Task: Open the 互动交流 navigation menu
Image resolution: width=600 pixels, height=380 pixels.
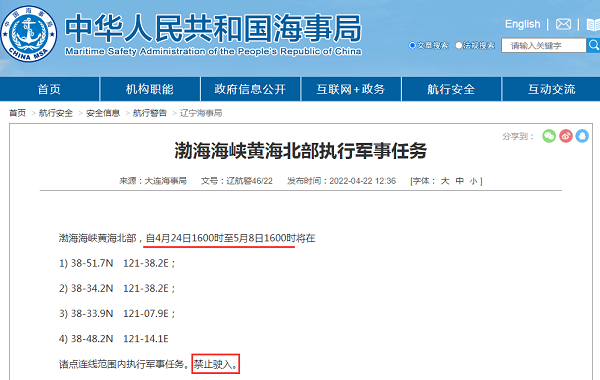Action: click(x=551, y=89)
